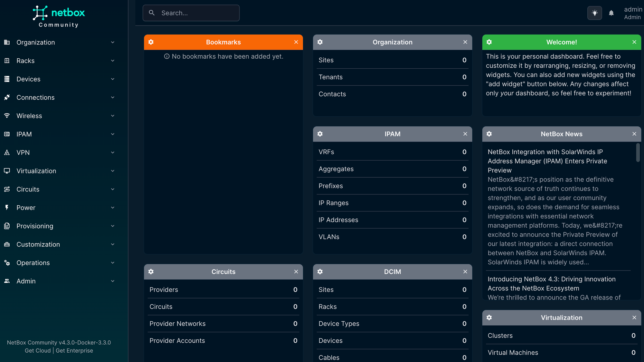The height and width of the screenshot is (362, 644).
Task: Click the Connections plug icon in sidebar
Action: pos(7,97)
